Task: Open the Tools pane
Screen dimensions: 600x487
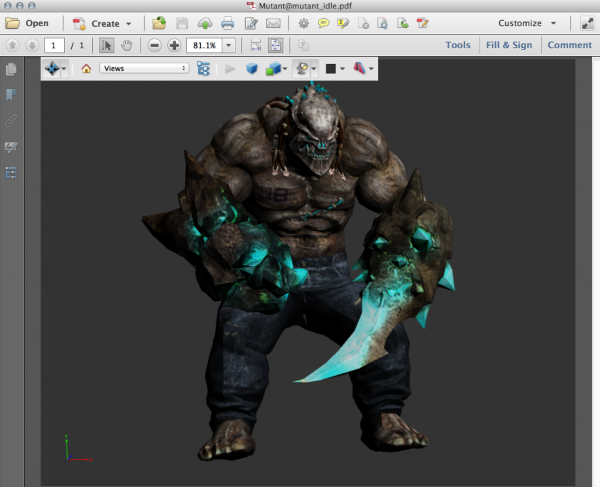Action: (x=458, y=45)
